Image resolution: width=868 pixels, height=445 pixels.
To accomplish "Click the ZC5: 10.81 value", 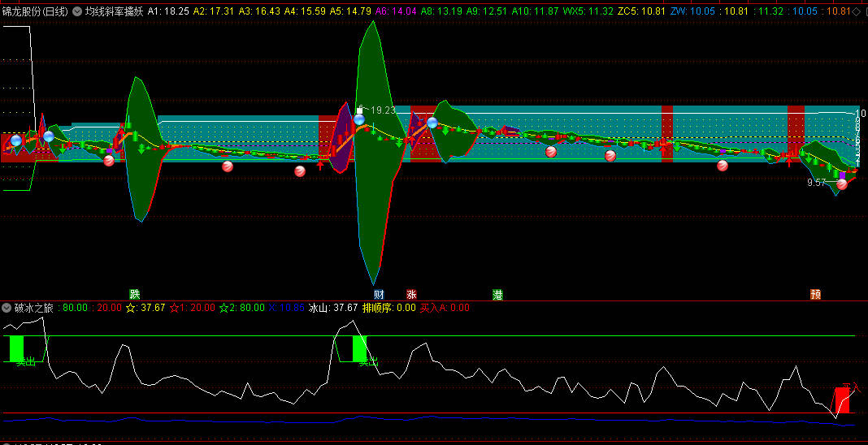I will click(x=641, y=11).
